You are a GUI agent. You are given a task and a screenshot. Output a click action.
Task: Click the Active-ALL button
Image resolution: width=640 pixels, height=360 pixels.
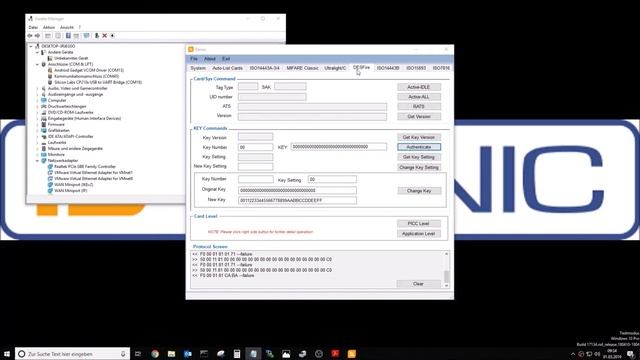419,97
